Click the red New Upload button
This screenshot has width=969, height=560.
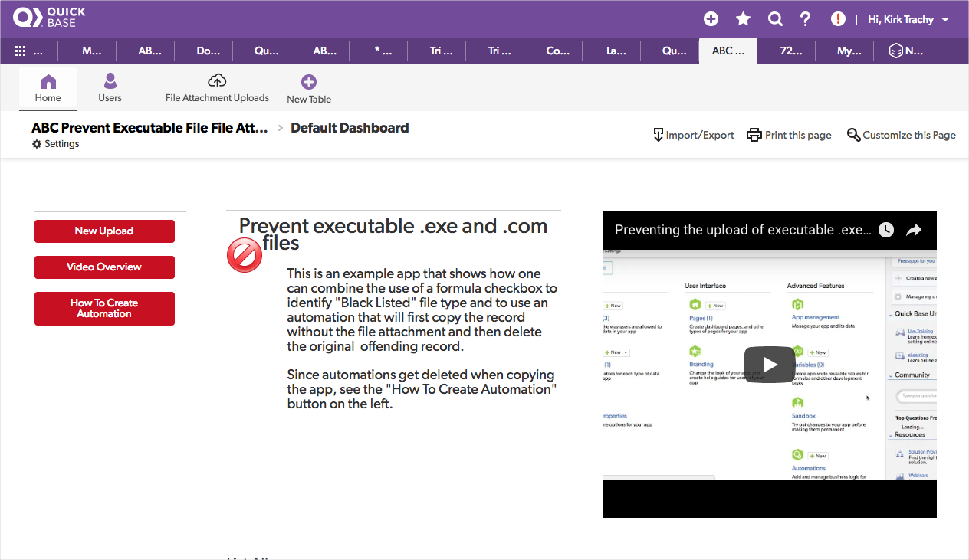104,231
